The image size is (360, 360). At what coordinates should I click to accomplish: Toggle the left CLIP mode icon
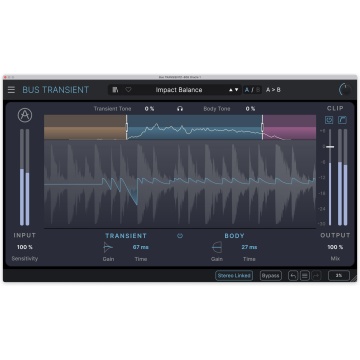click(329, 120)
